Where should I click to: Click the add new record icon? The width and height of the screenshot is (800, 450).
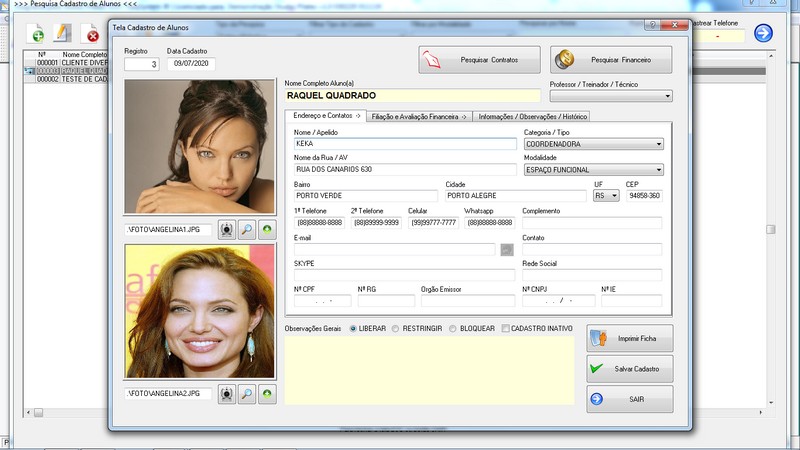35,34
